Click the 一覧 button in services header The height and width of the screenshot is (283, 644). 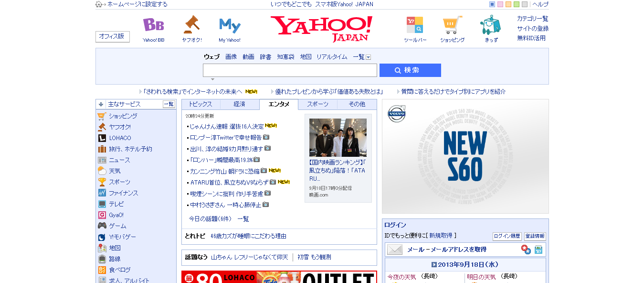pos(169,104)
